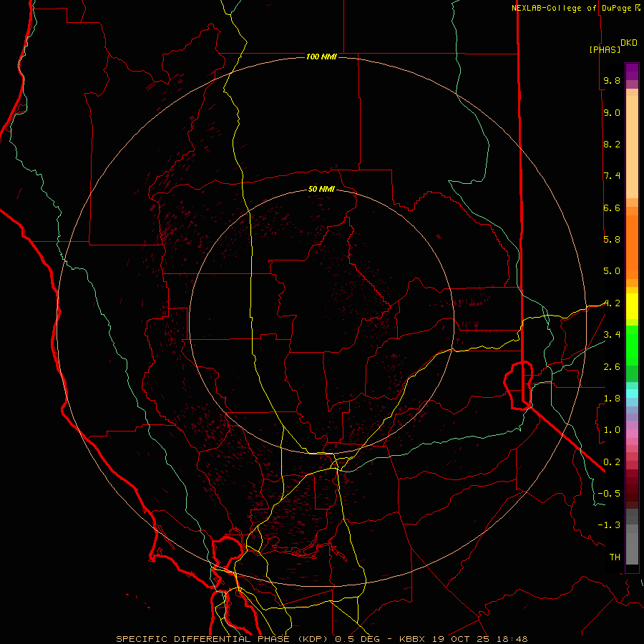Viewport: 644px width, 644px height.
Task: Select the -1.3 legend value
Action: [609, 525]
